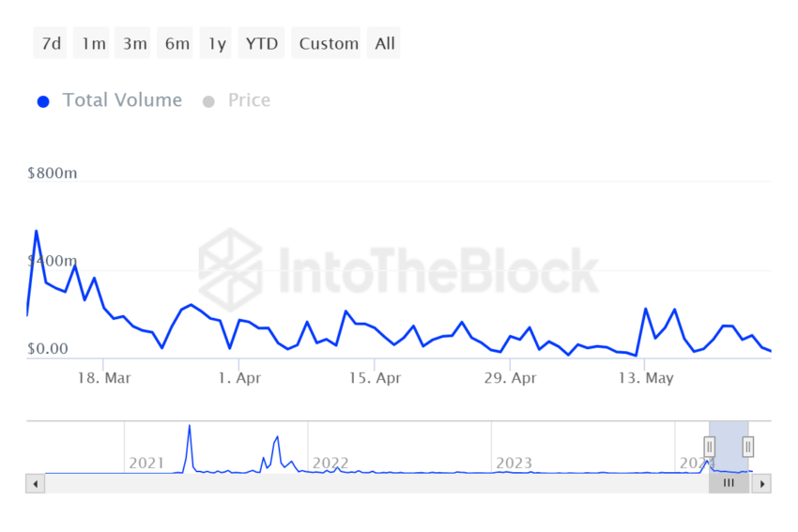Click the left navigator range handle
798x532 pixels.
(710, 447)
